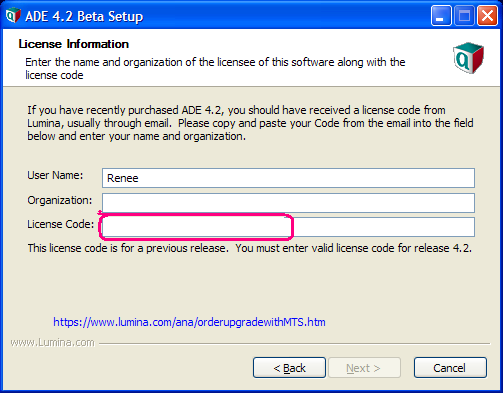The height and width of the screenshot is (393, 503).
Task: Click the ADE app icon in title bar
Action: (13, 15)
